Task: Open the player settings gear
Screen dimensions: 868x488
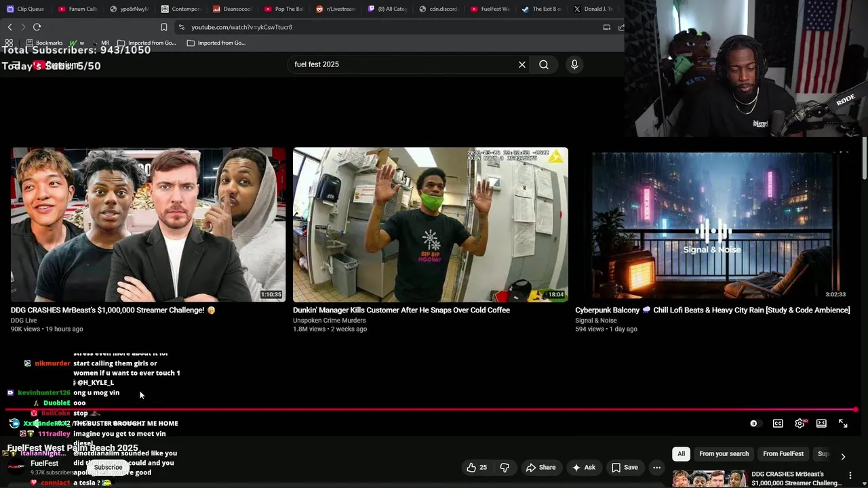Action: pyautogui.click(x=800, y=424)
